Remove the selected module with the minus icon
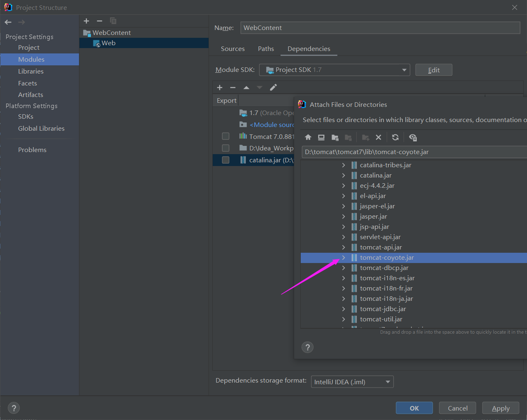This screenshot has height=420, width=527. pyautogui.click(x=100, y=21)
